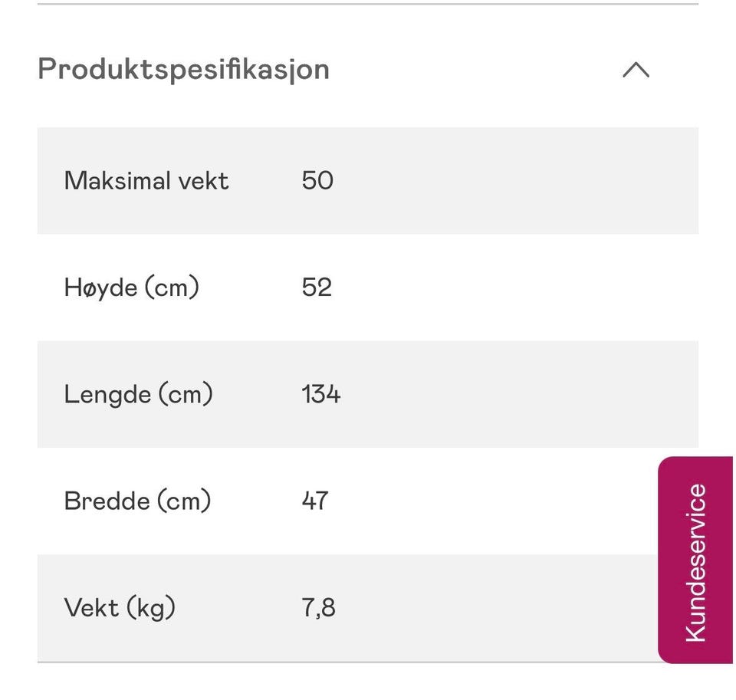Select the height value 52
The image size is (736, 700).
[x=317, y=288]
